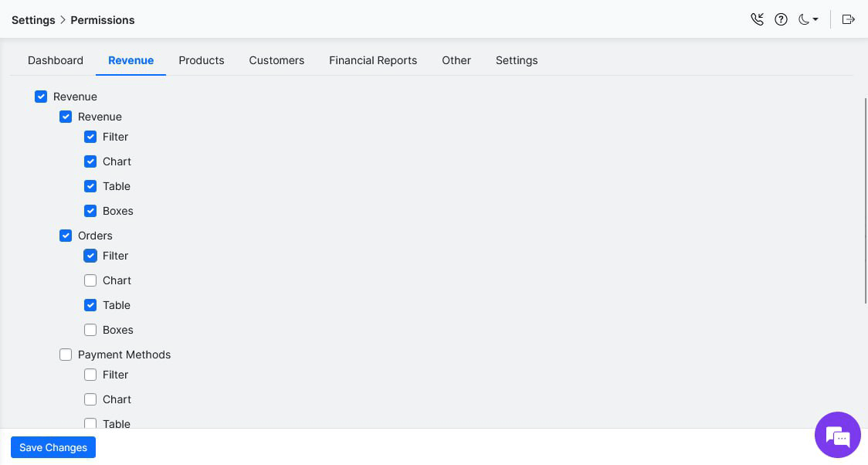868x465 pixels.
Task: Switch to the Dashboard tab
Action: [x=55, y=60]
